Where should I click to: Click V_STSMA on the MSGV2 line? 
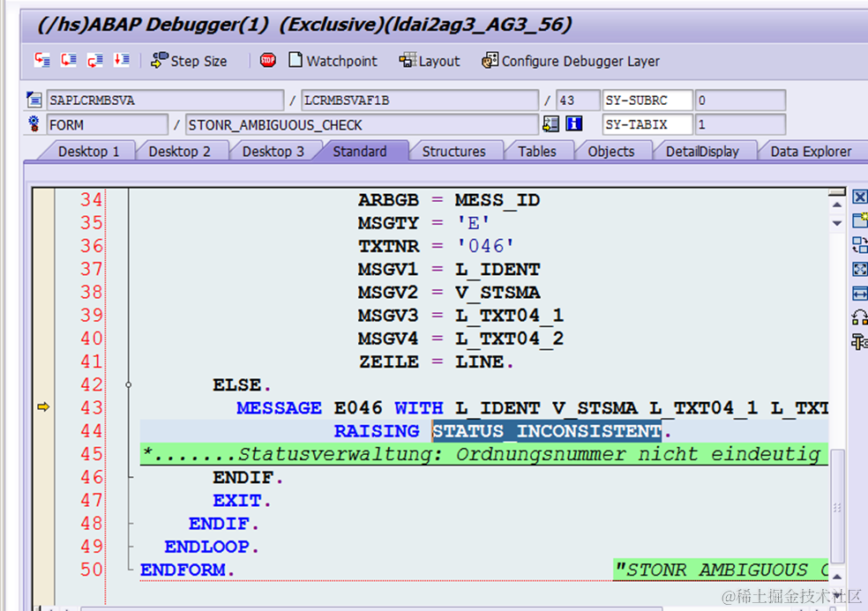[x=498, y=293]
